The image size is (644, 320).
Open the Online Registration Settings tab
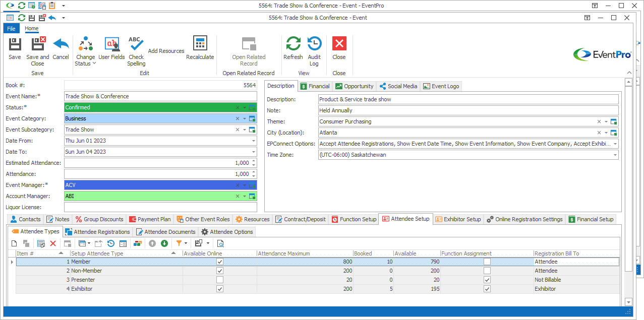tap(524, 219)
